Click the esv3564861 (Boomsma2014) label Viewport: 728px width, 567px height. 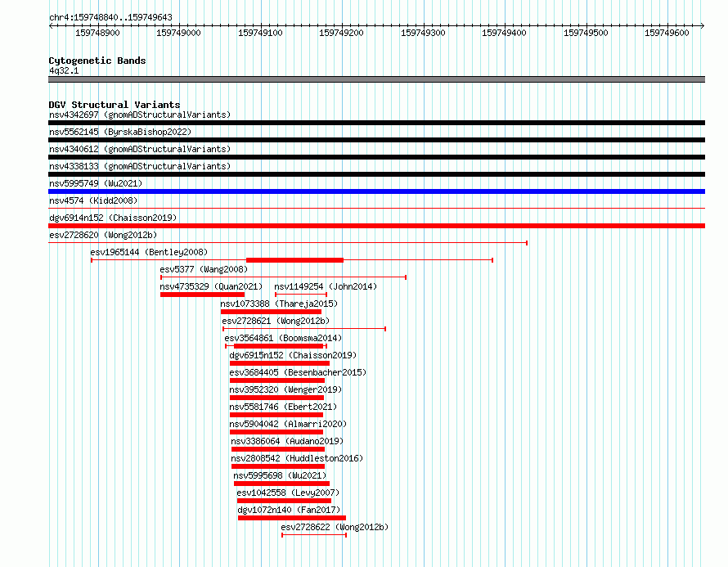(x=283, y=338)
